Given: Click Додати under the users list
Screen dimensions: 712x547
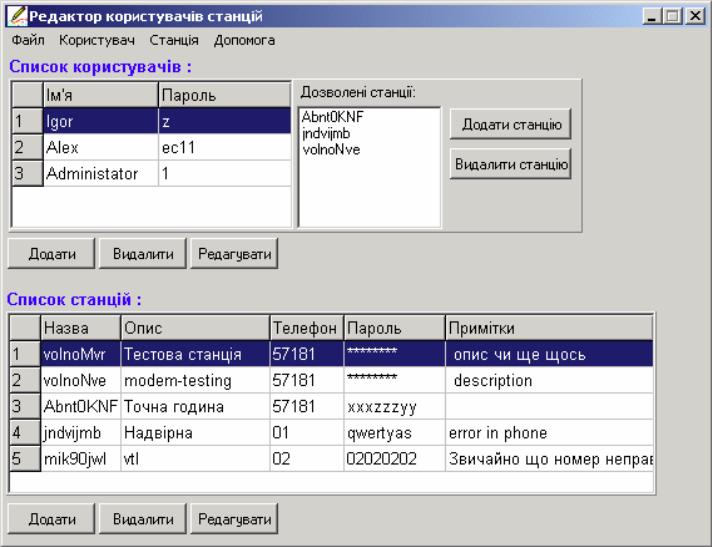Looking at the screenshot, I should [51, 253].
